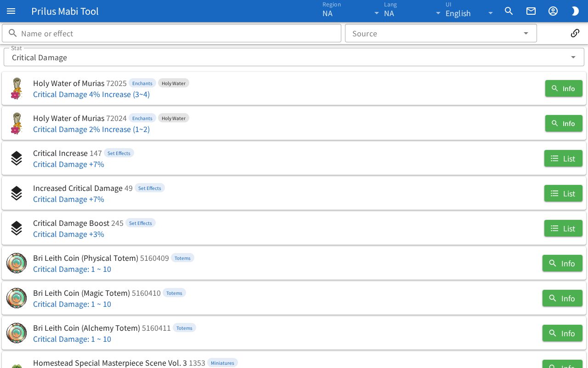The width and height of the screenshot is (588, 368).
Task: Click Bri Leith Coin (Physical Totem) icon
Action: pyautogui.click(x=17, y=263)
